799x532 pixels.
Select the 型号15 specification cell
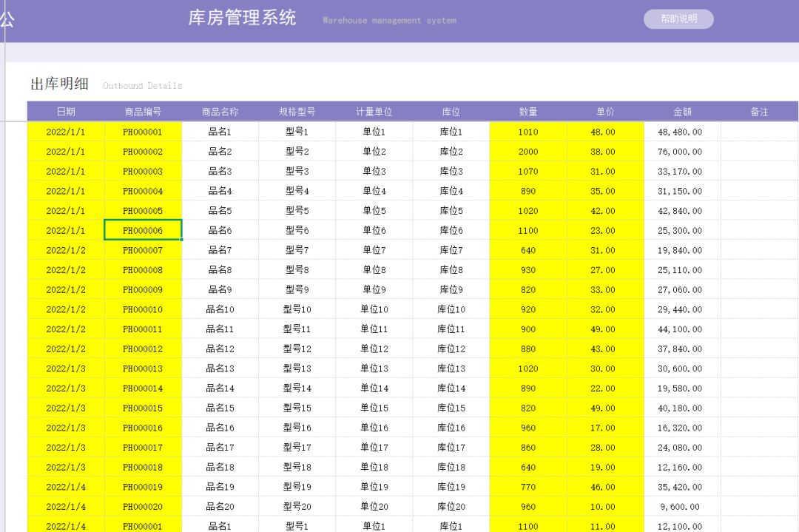[x=297, y=408]
